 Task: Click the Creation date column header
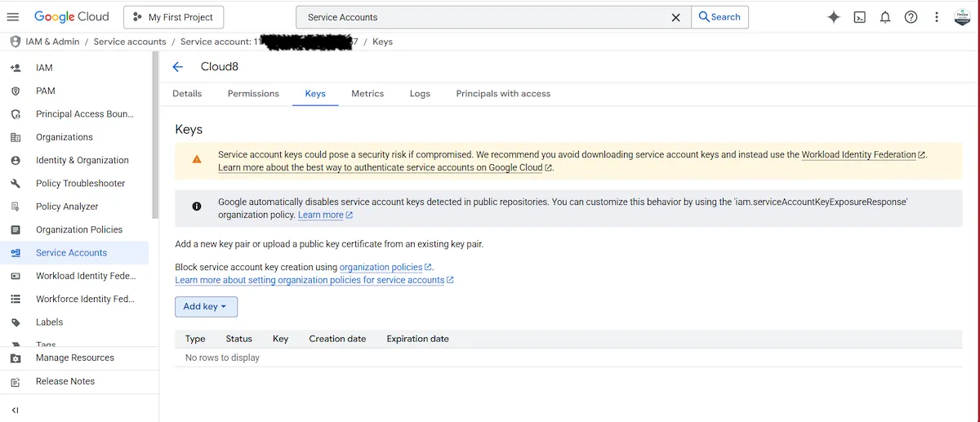(337, 339)
